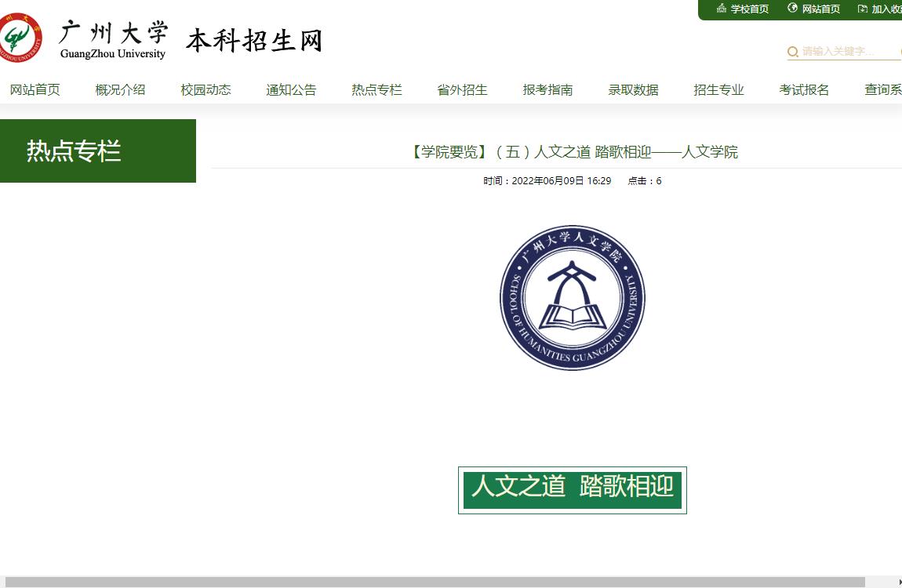Open the 网站首页 navigation menu item
The image size is (902, 588).
[35, 89]
